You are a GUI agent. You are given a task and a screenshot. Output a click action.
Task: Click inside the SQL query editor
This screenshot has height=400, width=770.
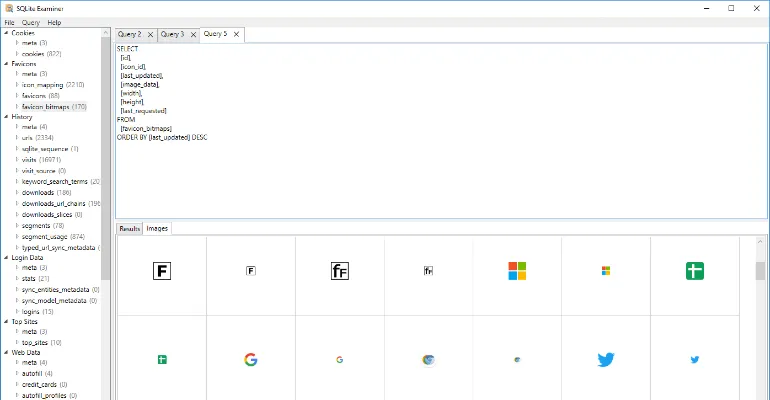(x=441, y=131)
